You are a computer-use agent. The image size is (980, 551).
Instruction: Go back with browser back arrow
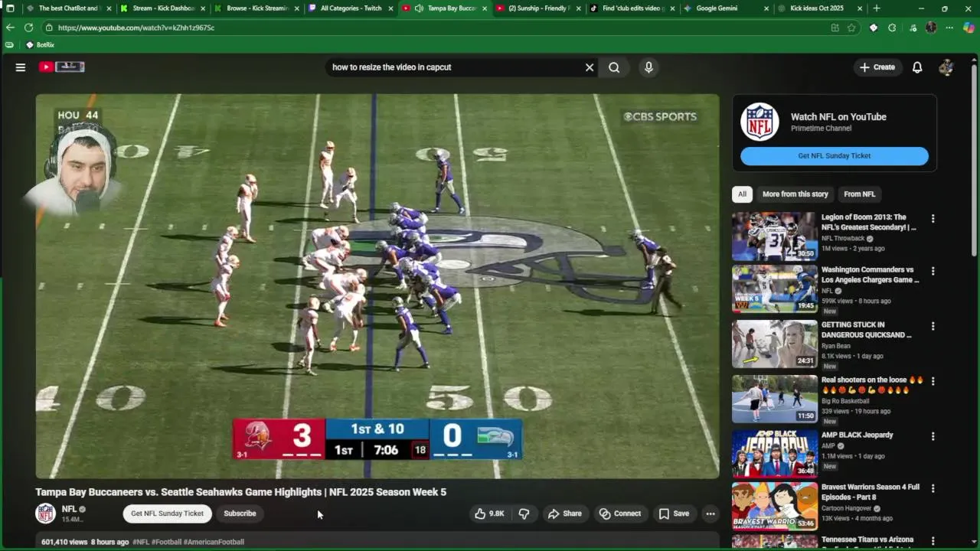pos(10,28)
